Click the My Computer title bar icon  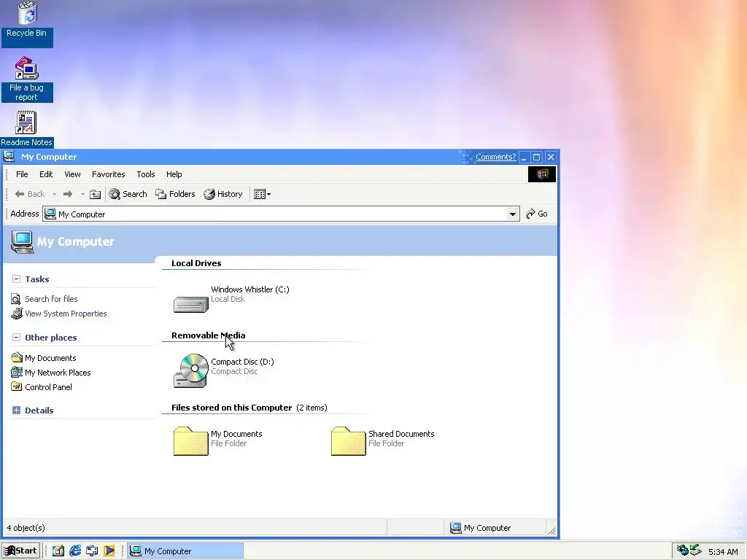pos(9,156)
